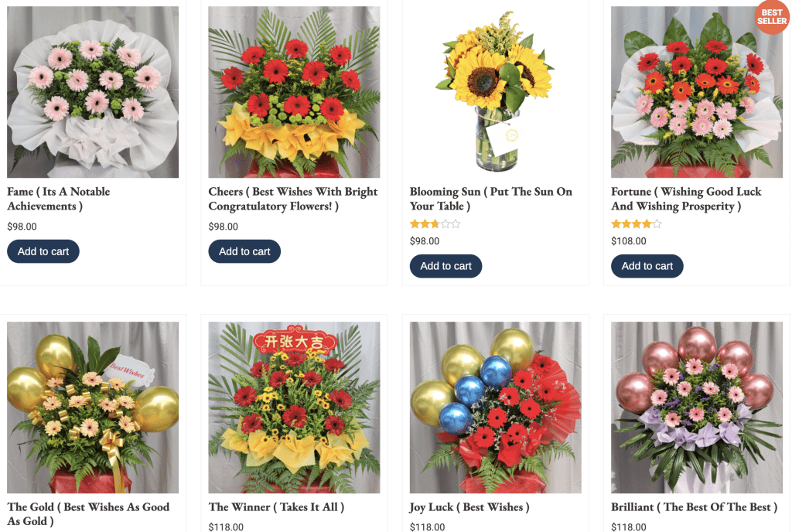Open the Brilliant ( The Best Of The Best ) link
Viewport: 792px width, 532px height.
click(694, 506)
